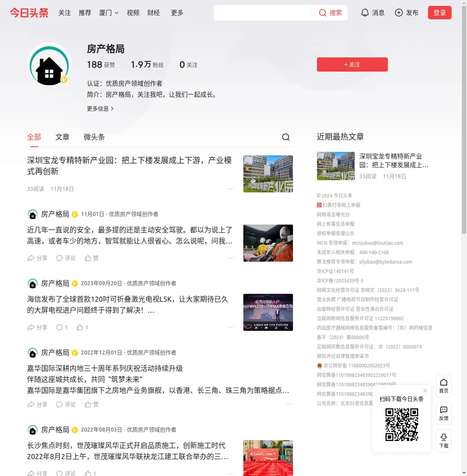This screenshot has height=476, width=467.
Task: Open 关注 in top navigation
Action: 65,13
